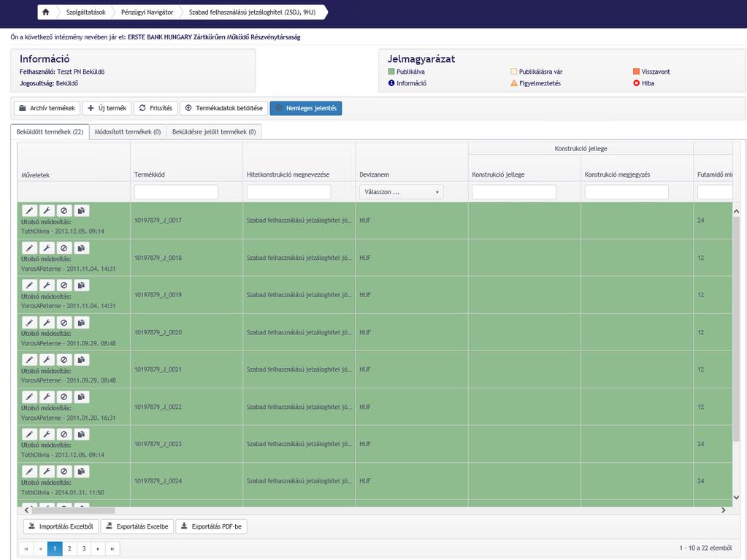Add a new product with Új termék
This screenshot has width=747, height=560.
pos(107,108)
